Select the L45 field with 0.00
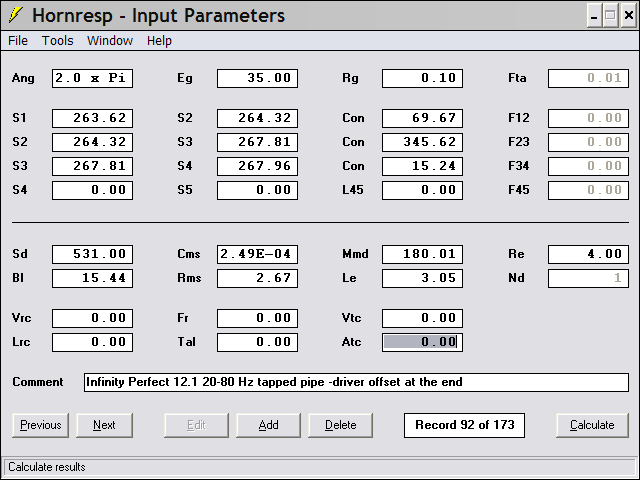 coord(422,190)
